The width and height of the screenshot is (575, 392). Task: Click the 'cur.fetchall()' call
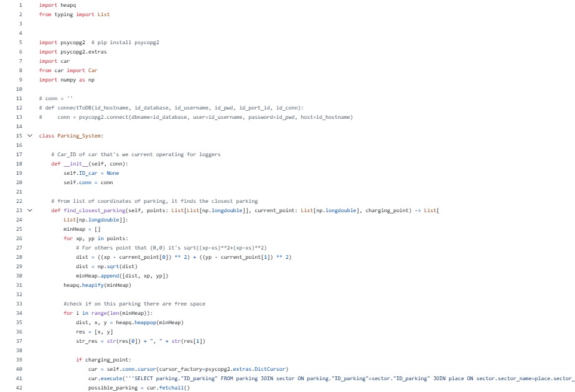pos(168,388)
